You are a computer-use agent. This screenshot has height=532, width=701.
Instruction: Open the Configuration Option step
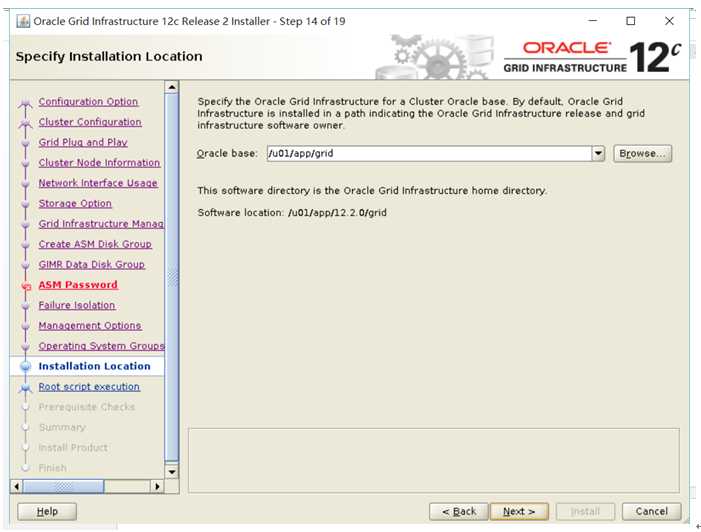pyautogui.click(x=88, y=101)
